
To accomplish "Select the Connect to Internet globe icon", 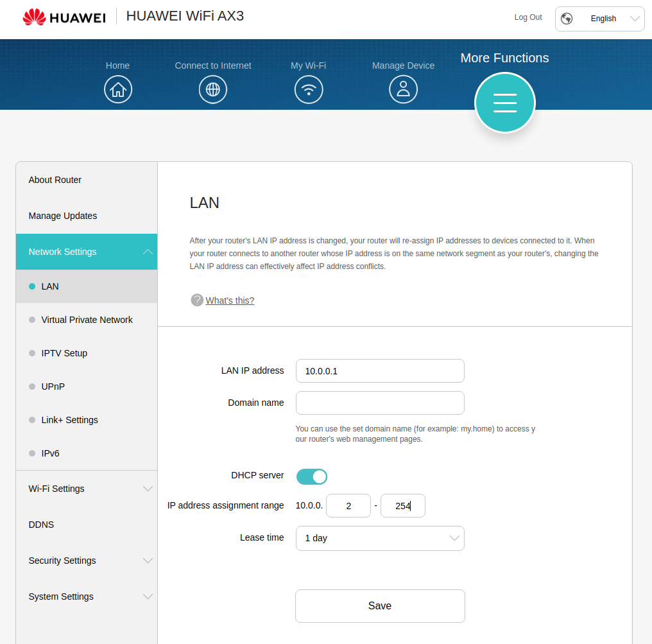I will click(x=212, y=89).
